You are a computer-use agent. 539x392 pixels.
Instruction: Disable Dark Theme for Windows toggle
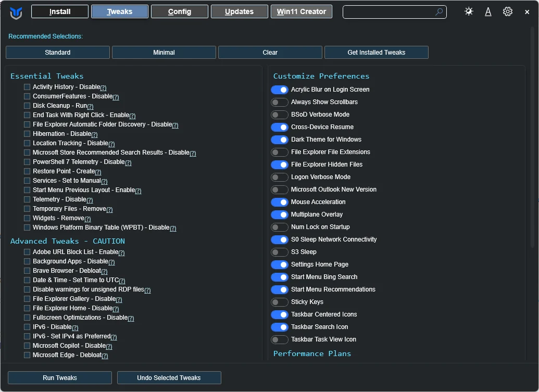point(280,140)
